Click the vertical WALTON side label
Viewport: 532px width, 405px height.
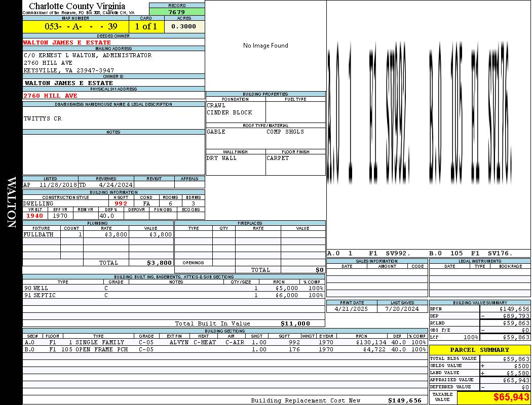(x=11, y=202)
